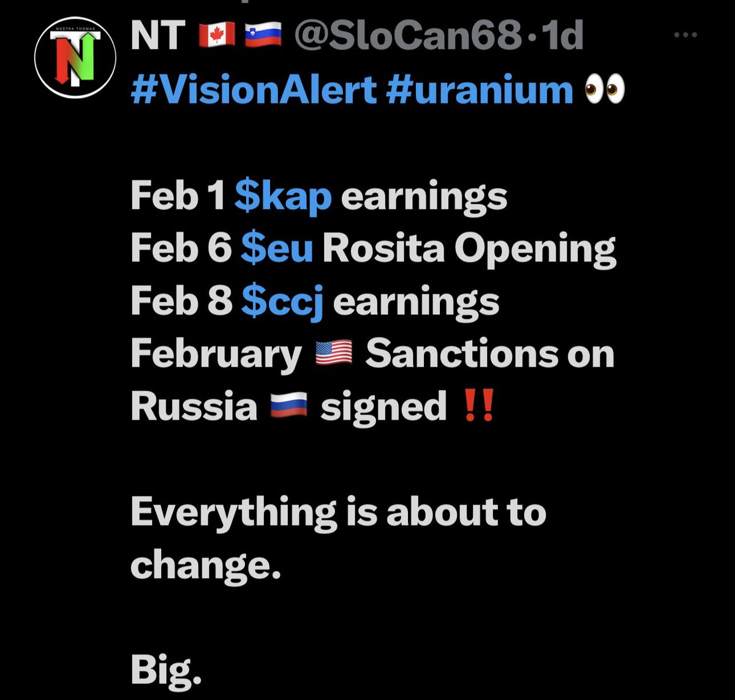Click the Russian flag emoji before 'signed'
Viewport: 735px width, 700px height.
288,407
